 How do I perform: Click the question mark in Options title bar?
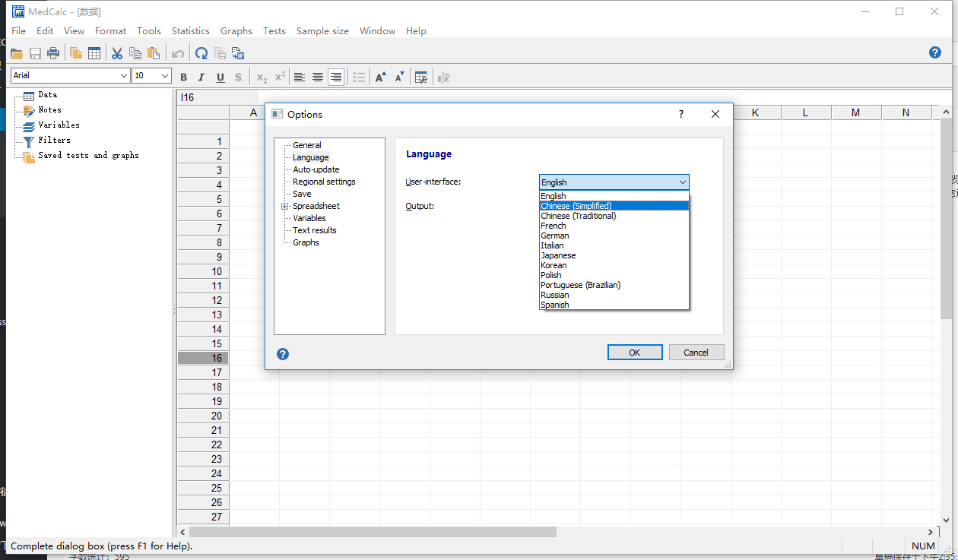pyautogui.click(x=681, y=114)
